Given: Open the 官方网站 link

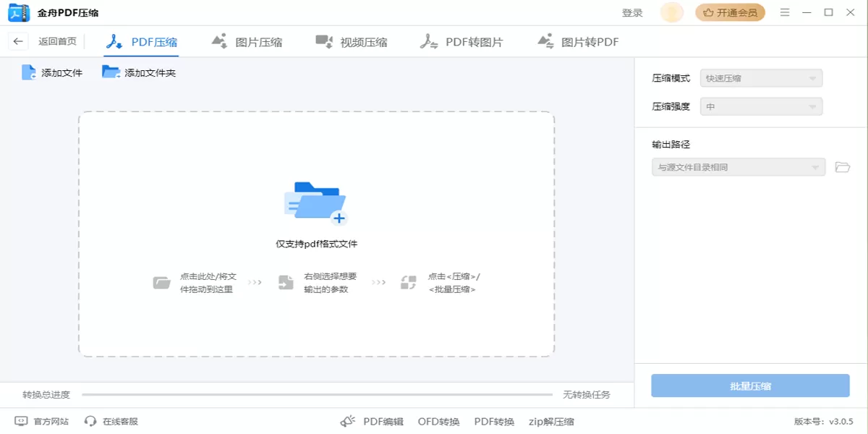Looking at the screenshot, I should [51, 421].
